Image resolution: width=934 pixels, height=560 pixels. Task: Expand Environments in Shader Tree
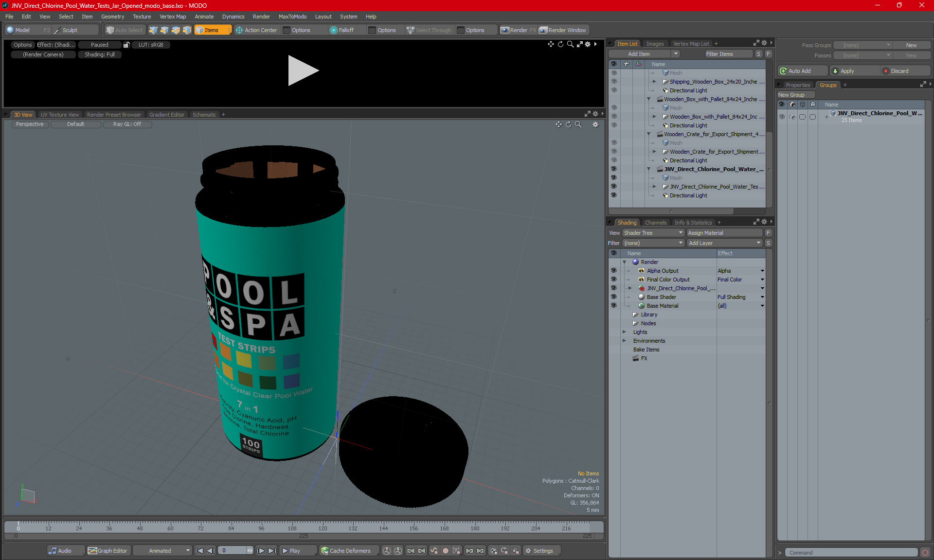click(x=624, y=341)
